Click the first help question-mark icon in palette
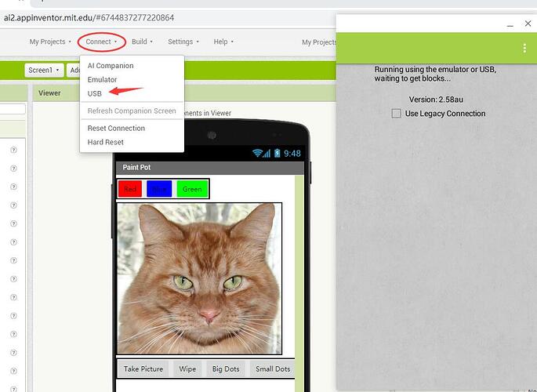The image size is (537, 392). [13, 150]
